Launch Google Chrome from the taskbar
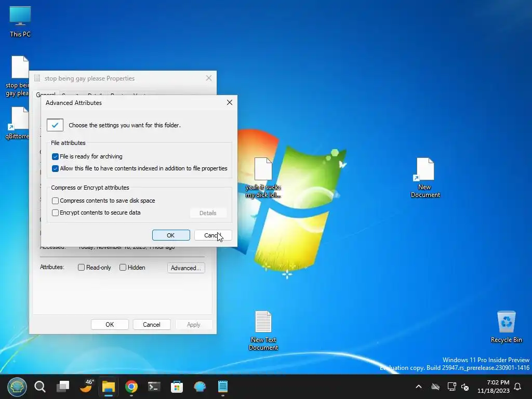532x399 pixels. coord(131,387)
